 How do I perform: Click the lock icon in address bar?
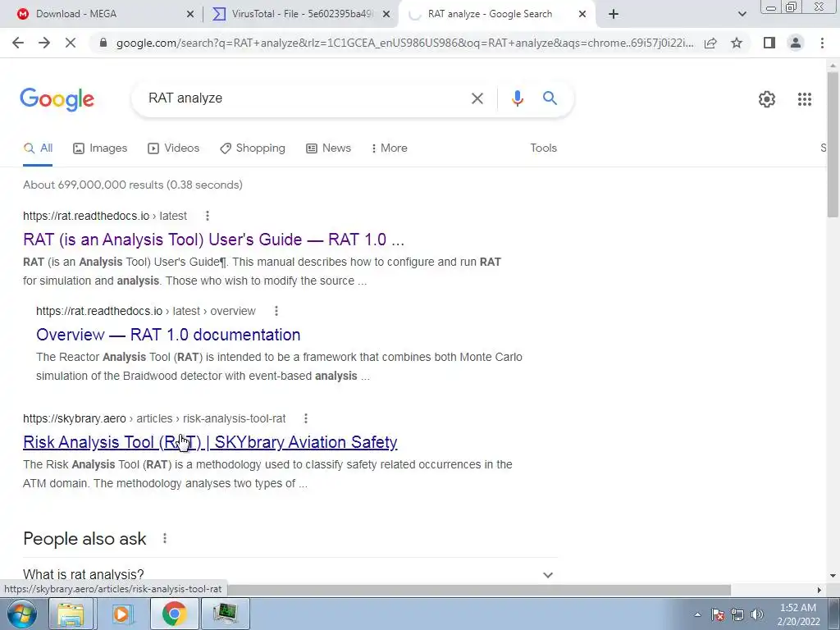tap(103, 43)
